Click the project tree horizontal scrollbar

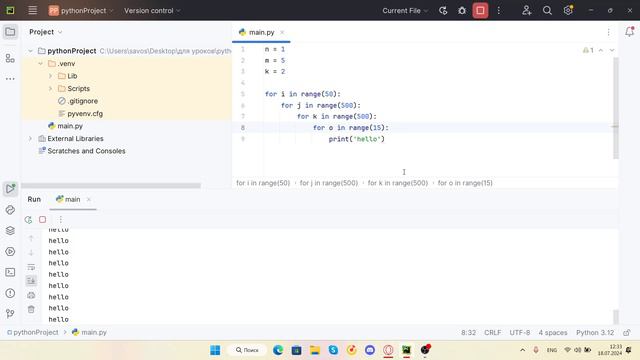coord(111,186)
